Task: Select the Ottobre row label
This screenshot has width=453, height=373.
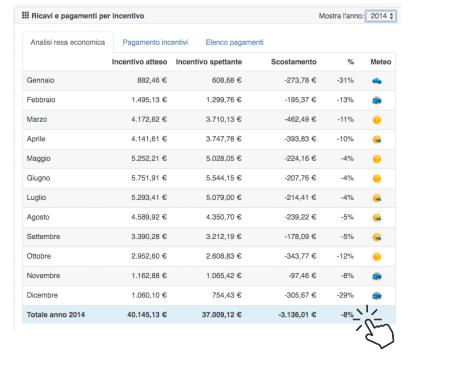Action: (39, 256)
